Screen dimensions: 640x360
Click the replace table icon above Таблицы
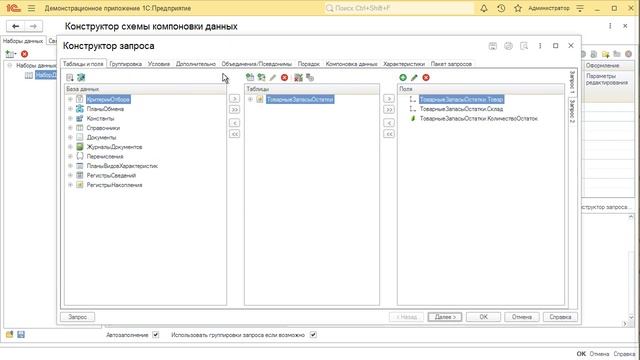pos(261,77)
